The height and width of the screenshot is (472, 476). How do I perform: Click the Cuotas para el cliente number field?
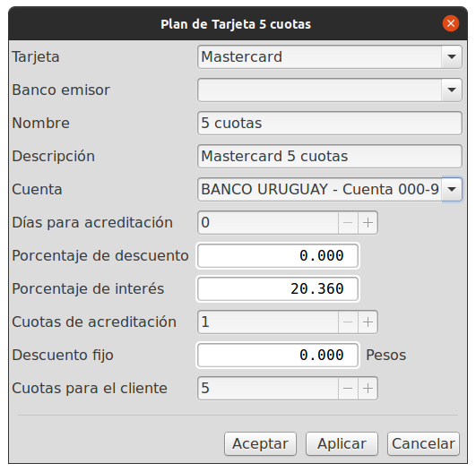point(268,389)
